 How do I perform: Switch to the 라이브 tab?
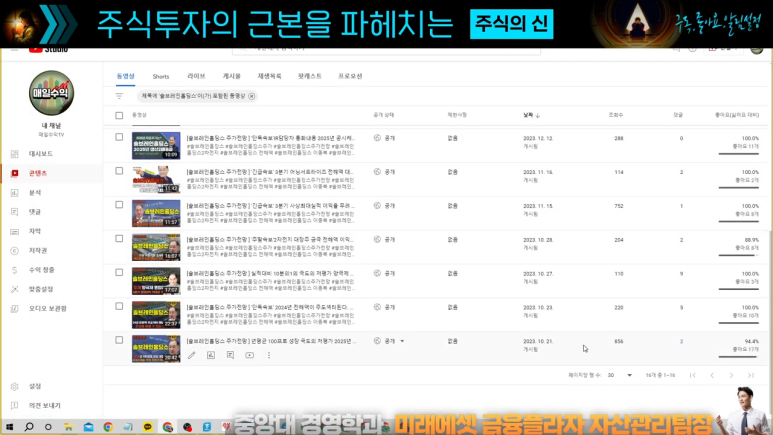(196, 76)
